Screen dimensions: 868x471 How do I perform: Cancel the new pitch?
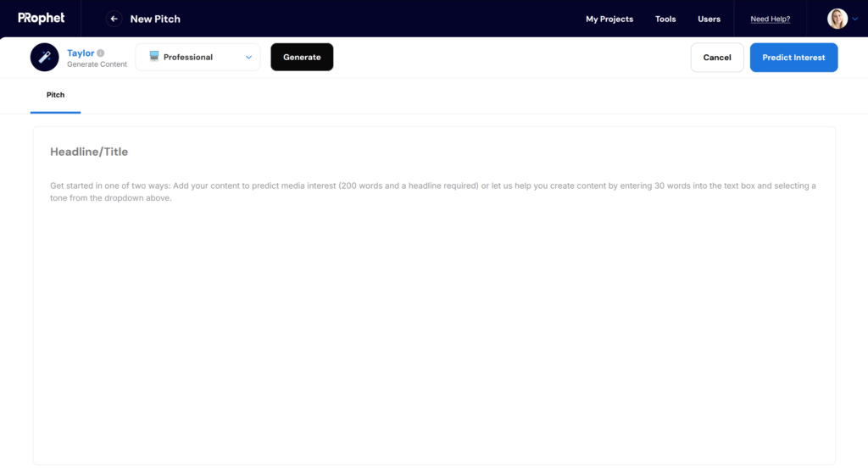[717, 58]
